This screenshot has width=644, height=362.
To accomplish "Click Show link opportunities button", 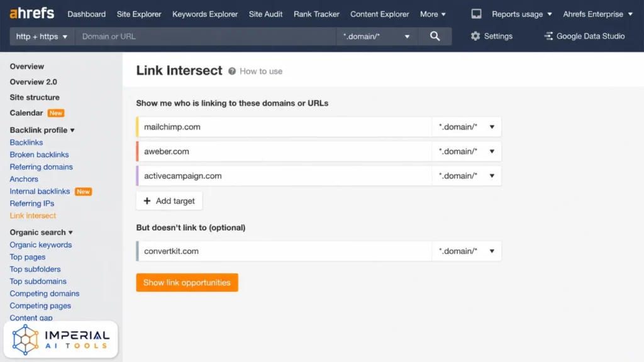I will [x=187, y=282].
